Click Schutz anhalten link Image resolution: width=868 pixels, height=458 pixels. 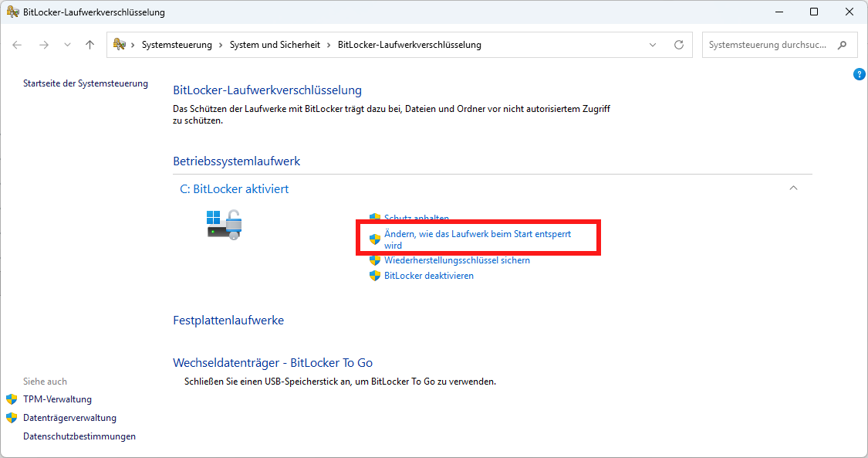417,219
